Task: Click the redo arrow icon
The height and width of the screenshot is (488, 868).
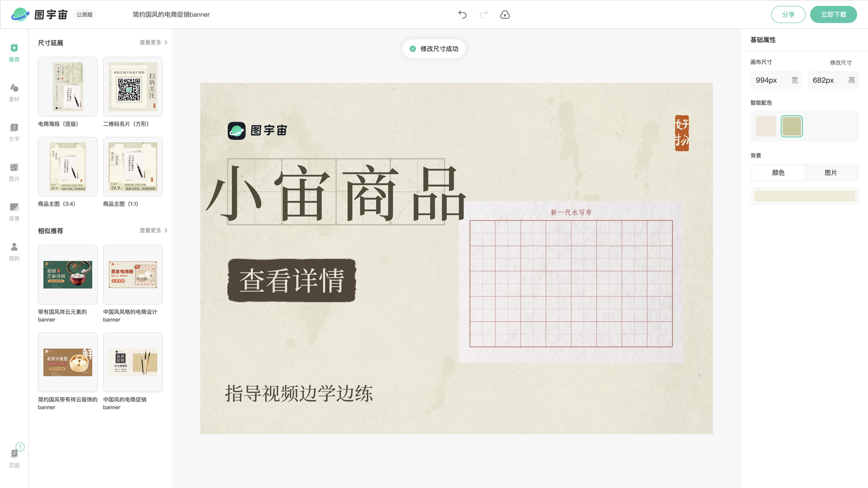Action: point(484,14)
